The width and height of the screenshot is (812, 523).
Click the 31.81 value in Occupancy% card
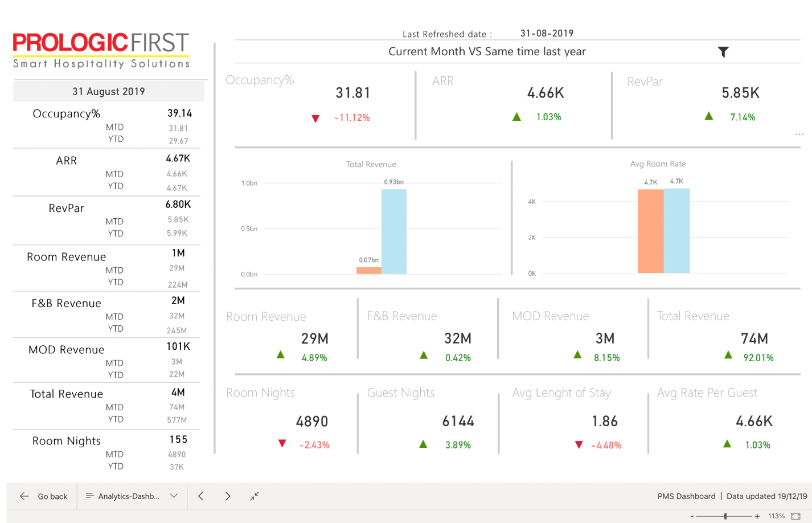[353, 93]
